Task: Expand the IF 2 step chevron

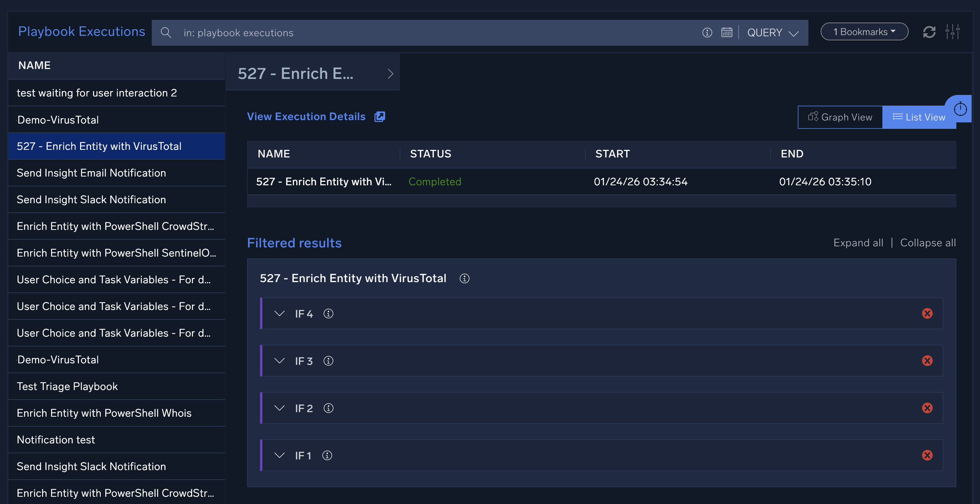Action: (x=280, y=408)
